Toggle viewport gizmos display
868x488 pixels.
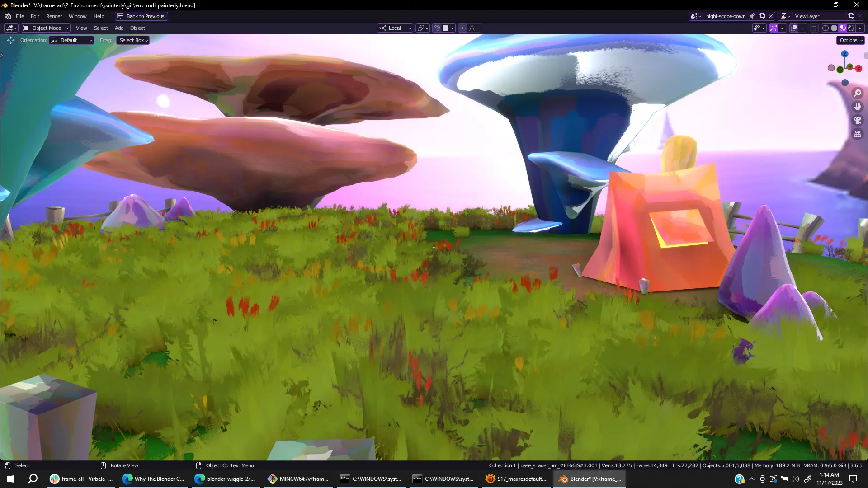click(774, 28)
